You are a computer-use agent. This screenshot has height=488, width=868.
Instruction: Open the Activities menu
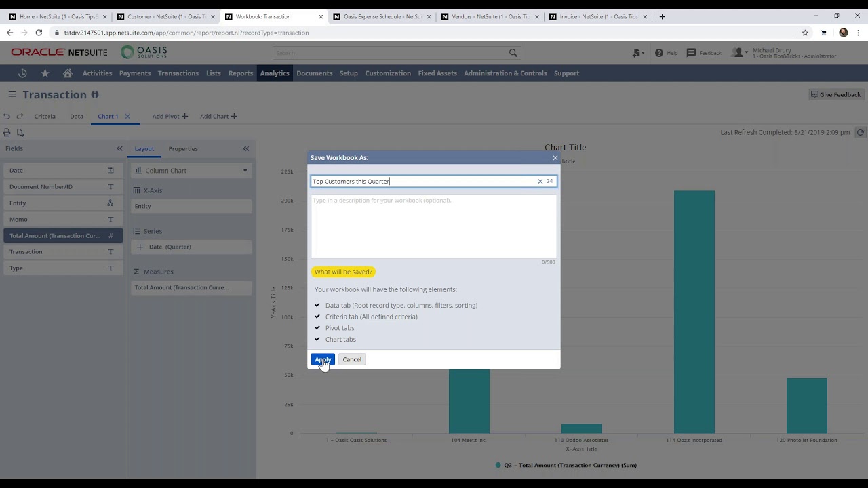click(x=97, y=73)
